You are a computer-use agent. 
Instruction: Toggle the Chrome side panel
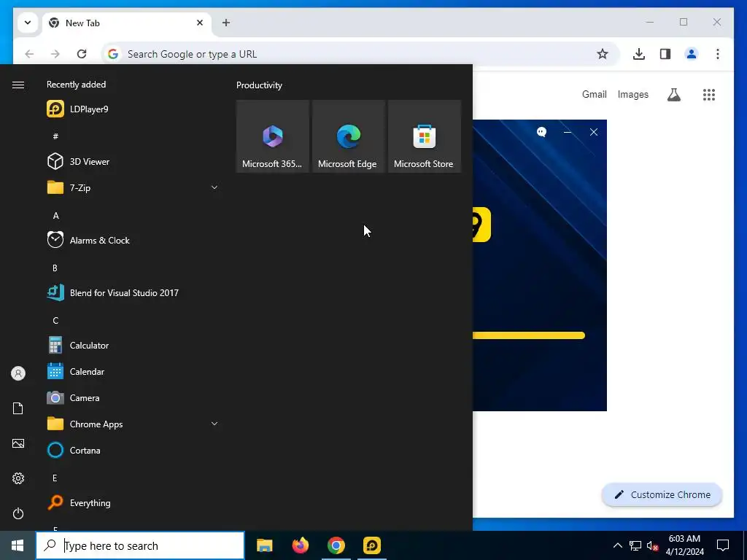click(x=665, y=54)
